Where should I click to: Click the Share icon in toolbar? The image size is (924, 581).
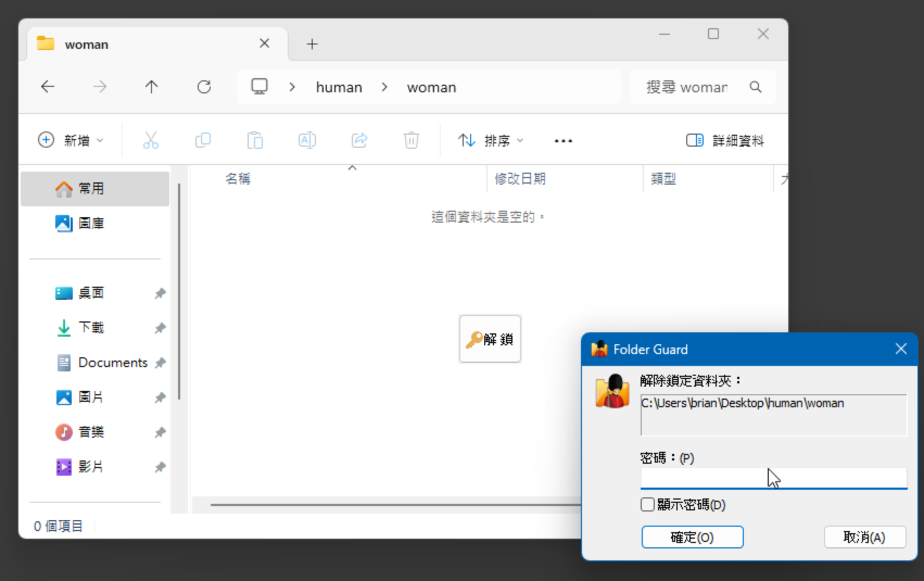(359, 141)
